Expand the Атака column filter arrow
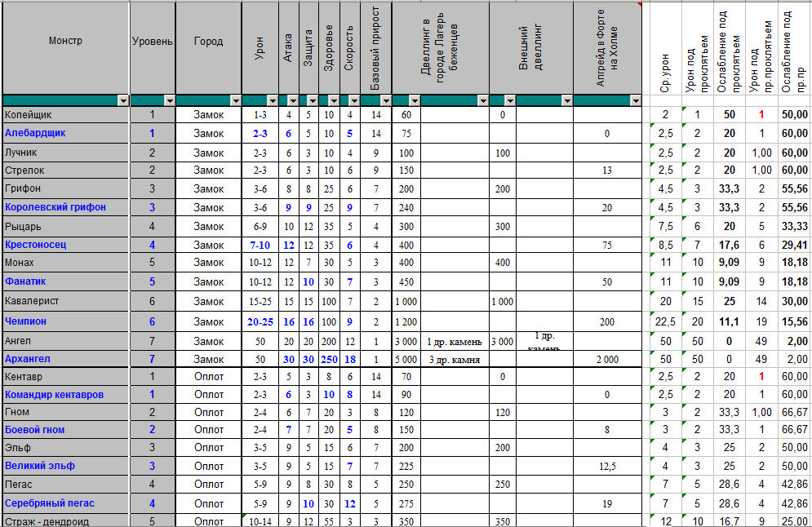This screenshot has height=527, width=812. click(x=292, y=100)
